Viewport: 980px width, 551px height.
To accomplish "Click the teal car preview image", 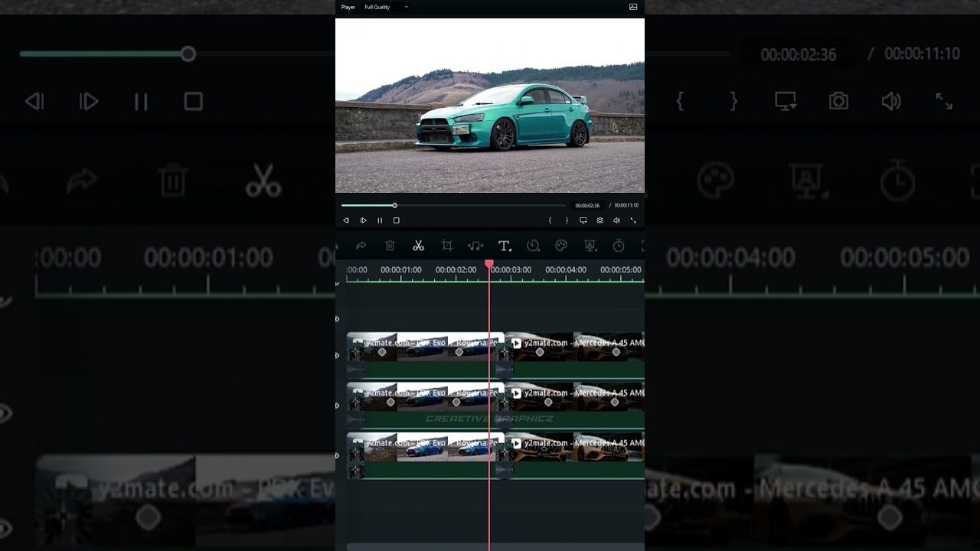I will tap(490, 106).
